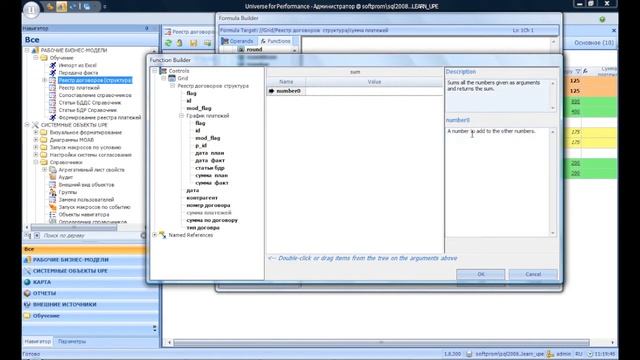640x360 pixels.
Task: Select Реестр договоров (структура) in navigator
Action: tap(95, 80)
